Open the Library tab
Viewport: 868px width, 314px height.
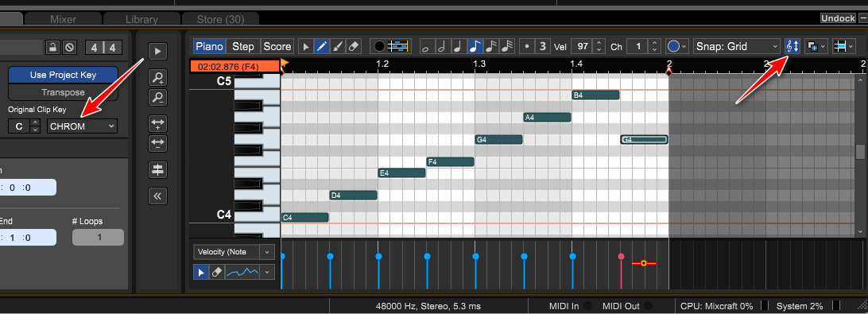[x=141, y=19]
